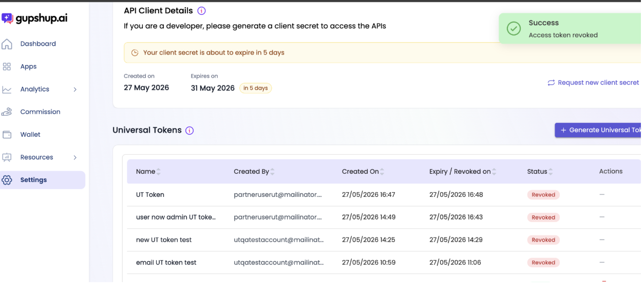Click created date 27/05/2026 14:49
Image resolution: width=644 pixels, height=293 pixels.
coord(369,217)
